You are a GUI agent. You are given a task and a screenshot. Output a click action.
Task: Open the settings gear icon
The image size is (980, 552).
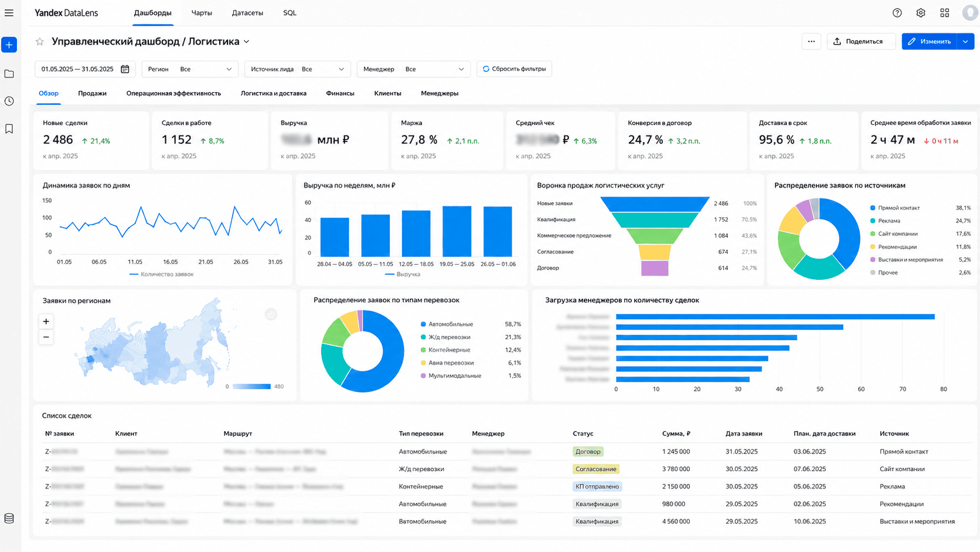(921, 13)
